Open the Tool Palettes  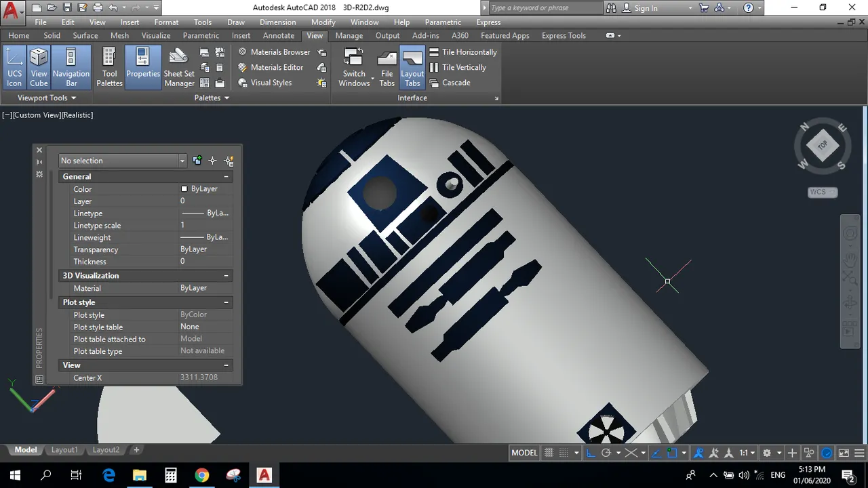(109, 67)
